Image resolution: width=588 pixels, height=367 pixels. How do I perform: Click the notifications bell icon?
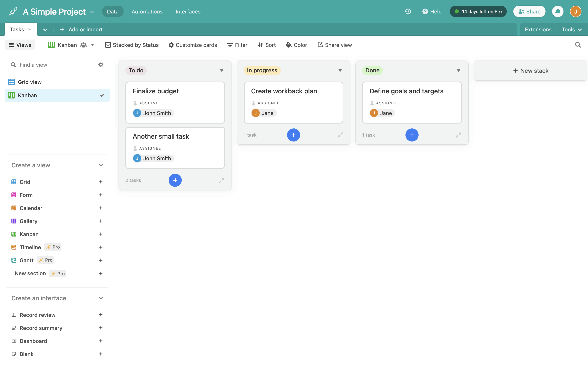click(x=558, y=11)
